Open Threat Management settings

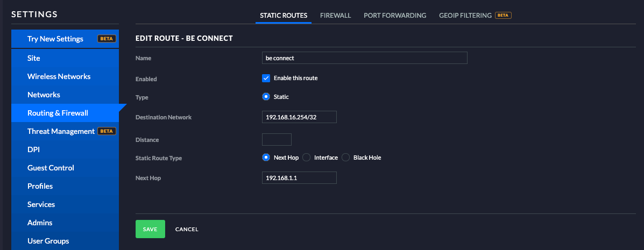[61, 131]
